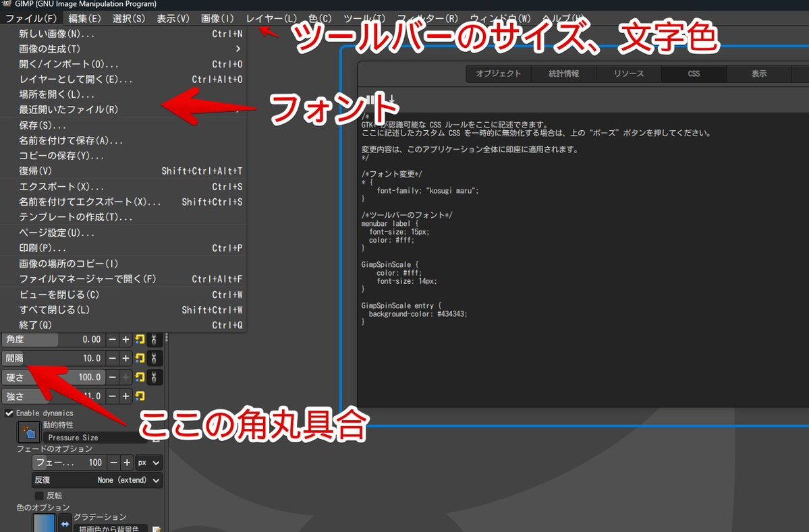Choose ページ設定(U)...
This screenshot has height=532, width=809.
[x=124, y=233]
